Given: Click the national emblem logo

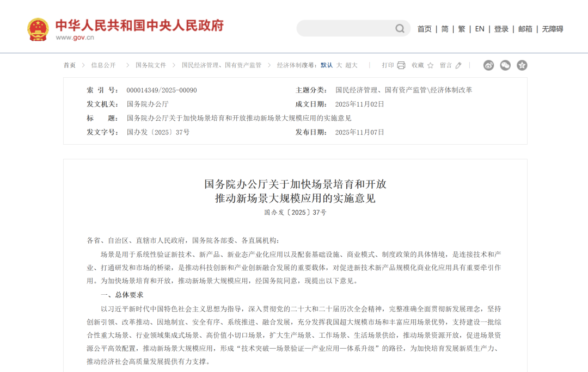Looking at the screenshot, I should (x=38, y=29).
